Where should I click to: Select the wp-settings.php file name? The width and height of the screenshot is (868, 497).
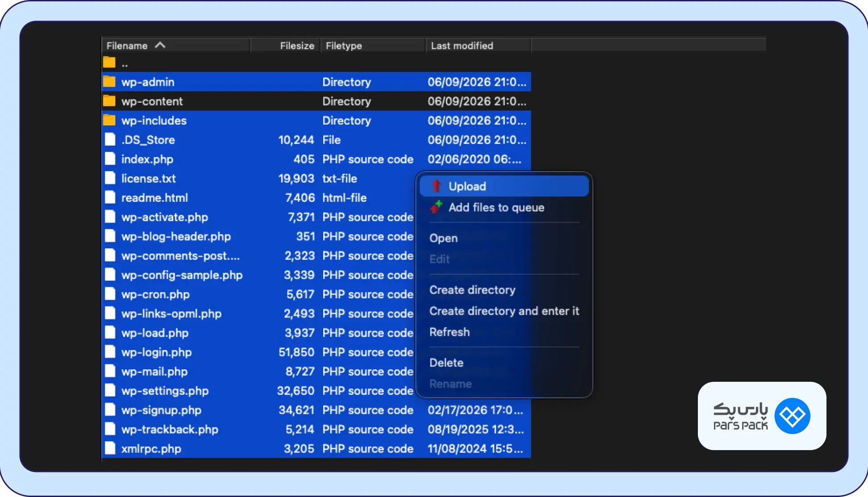point(165,391)
